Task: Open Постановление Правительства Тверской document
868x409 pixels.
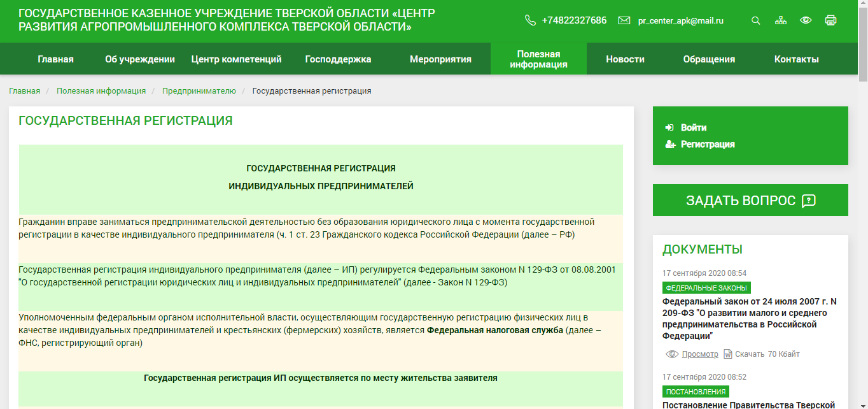Action: 748,405
